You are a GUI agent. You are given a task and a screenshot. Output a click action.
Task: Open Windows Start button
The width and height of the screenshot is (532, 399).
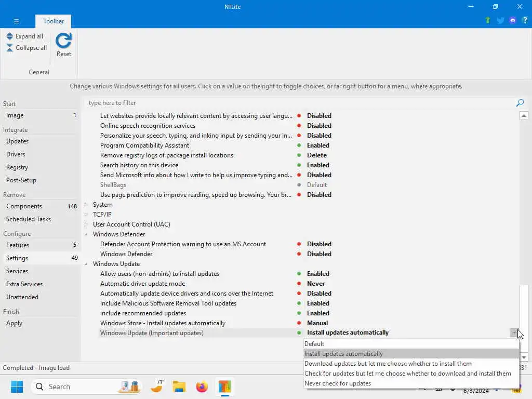point(17,387)
